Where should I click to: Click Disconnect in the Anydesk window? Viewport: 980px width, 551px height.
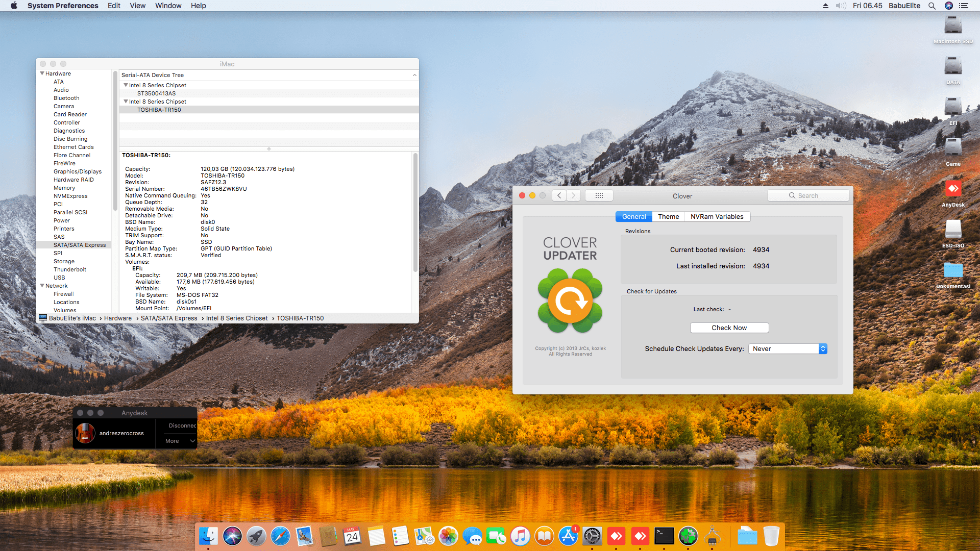pyautogui.click(x=182, y=425)
